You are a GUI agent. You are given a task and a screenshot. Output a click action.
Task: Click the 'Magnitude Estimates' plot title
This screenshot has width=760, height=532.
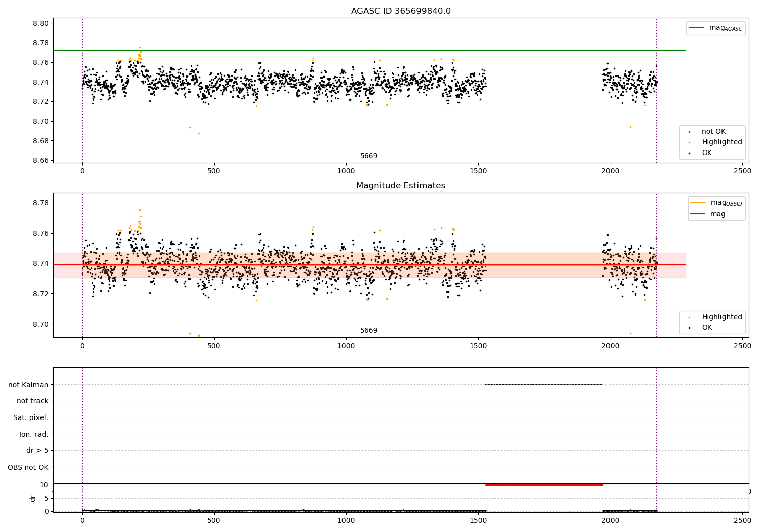point(401,186)
